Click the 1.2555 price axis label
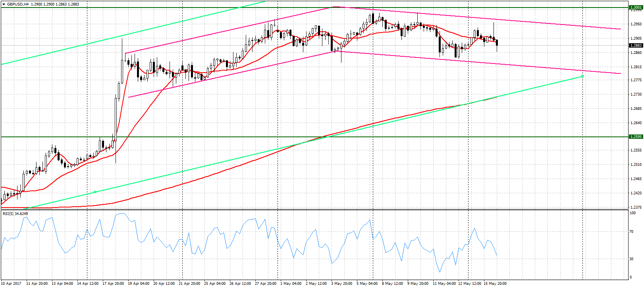This screenshot has height=288, width=644. [636, 150]
